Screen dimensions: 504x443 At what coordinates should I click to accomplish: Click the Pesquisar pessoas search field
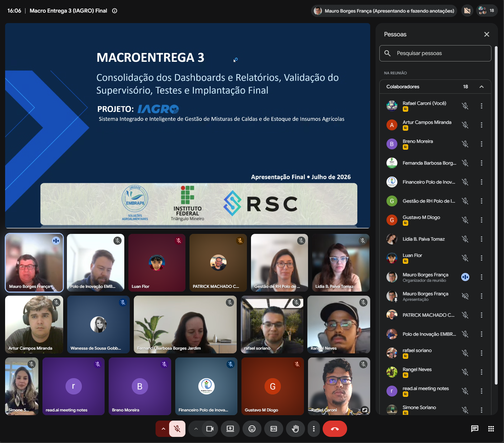click(435, 53)
